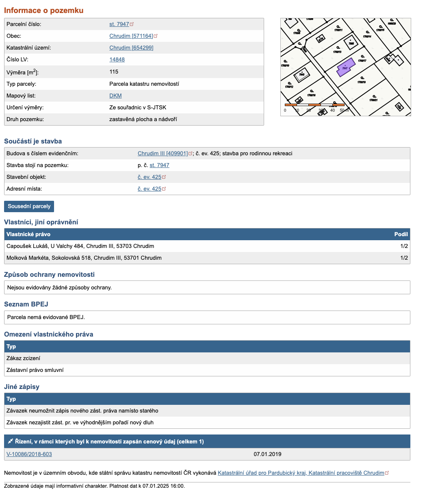Click external-link icon next to Chrudim [571164]
The height and width of the screenshot is (504, 425).
pos(156,36)
